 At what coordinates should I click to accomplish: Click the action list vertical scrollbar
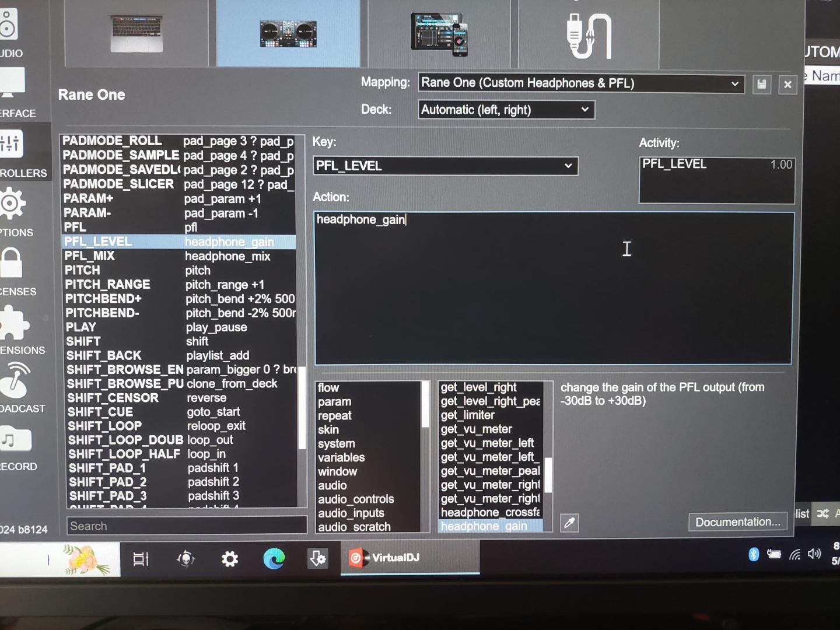pyautogui.click(x=548, y=475)
